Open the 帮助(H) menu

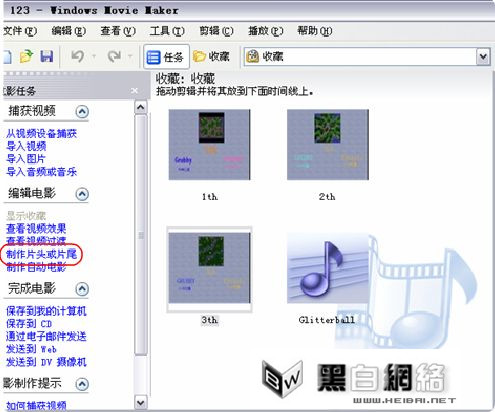tap(315, 31)
